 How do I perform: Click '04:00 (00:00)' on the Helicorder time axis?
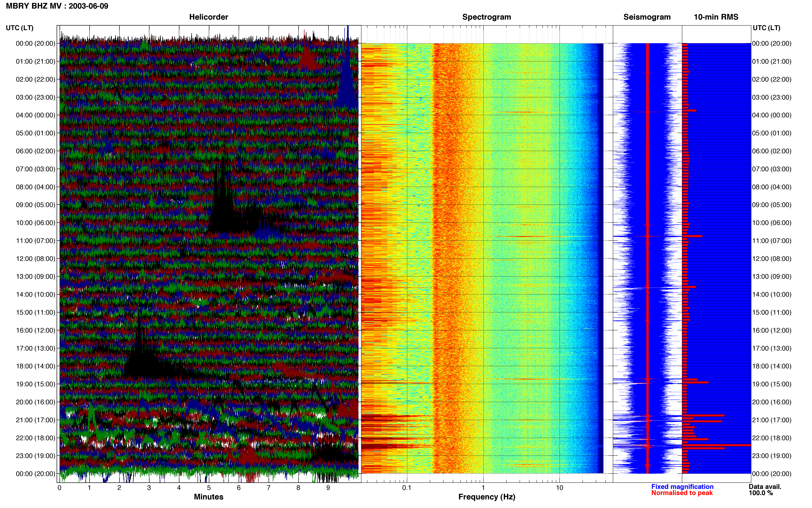[36, 115]
